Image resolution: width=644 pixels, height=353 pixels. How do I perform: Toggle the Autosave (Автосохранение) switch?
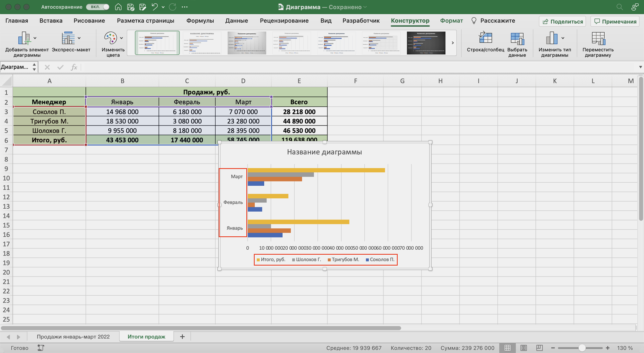[x=97, y=7]
